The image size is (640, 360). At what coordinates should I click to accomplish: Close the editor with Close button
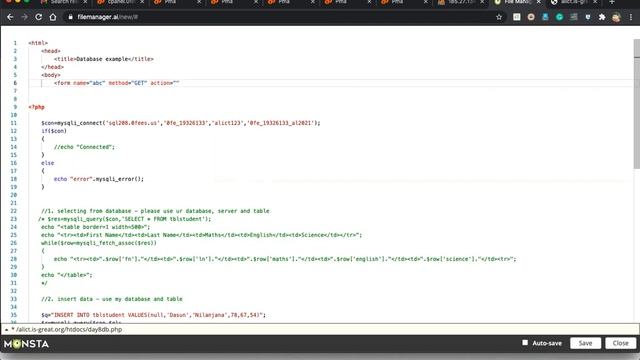[x=620, y=343]
